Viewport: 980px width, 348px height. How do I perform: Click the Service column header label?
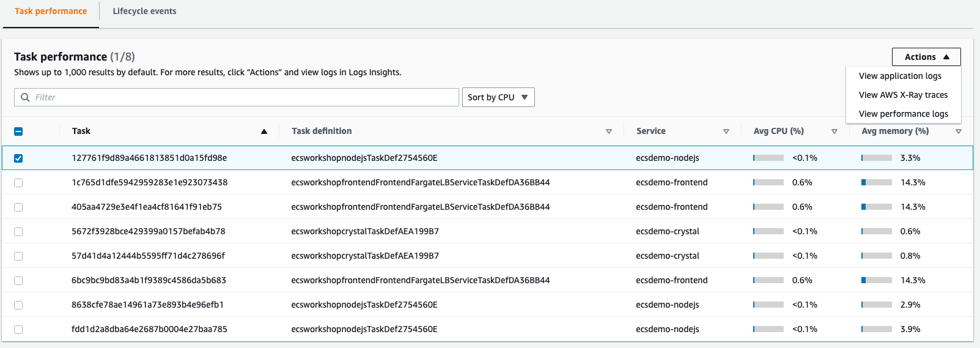(650, 131)
